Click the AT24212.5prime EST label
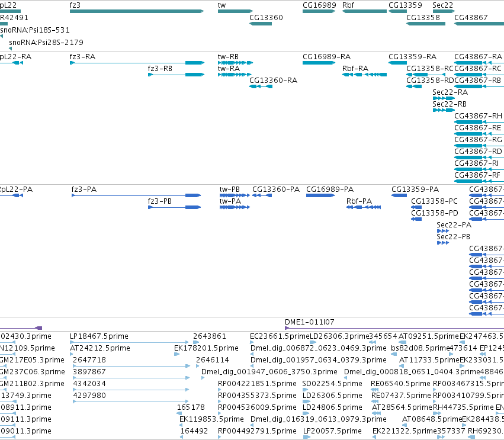 [100, 348]
